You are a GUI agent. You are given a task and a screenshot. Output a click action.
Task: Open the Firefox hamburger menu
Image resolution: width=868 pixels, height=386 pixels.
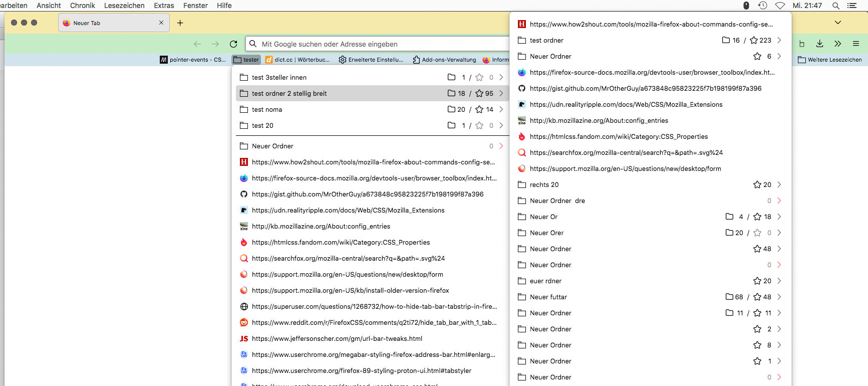(x=856, y=44)
